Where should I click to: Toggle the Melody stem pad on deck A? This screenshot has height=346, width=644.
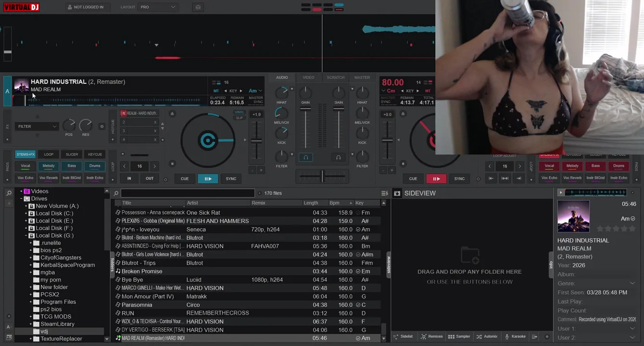49,166
